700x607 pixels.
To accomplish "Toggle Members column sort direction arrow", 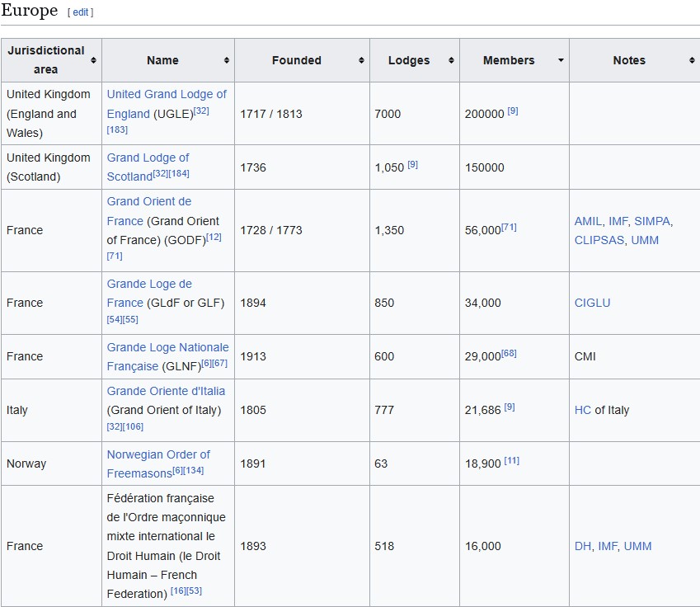I will pyautogui.click(x=561, y=60).
